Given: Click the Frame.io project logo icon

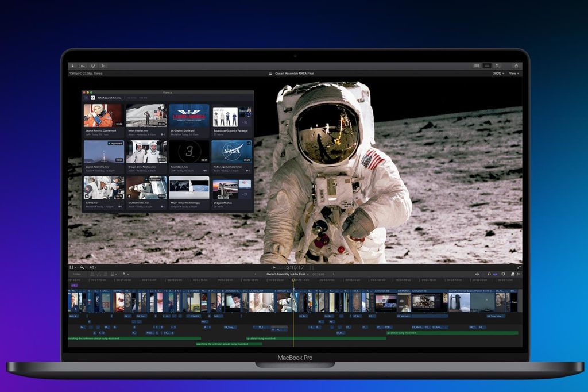Looking at the screenshot, I should [92, 98].
